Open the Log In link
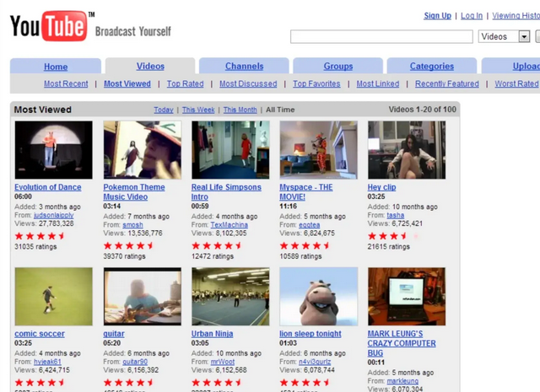This screenshot has width=540, height=392. [x=472, y=15]
